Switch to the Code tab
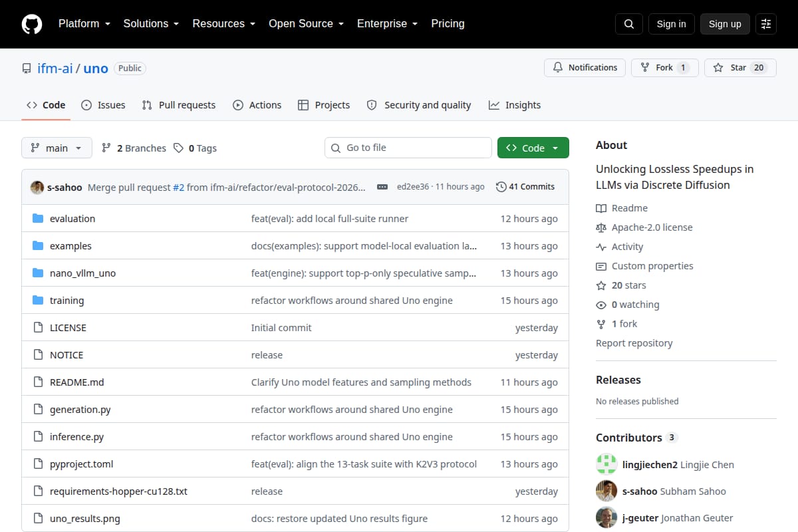Image resolution: width=798 pixels, height=532 pixels. pyautogui.click(x=46, y=105)
